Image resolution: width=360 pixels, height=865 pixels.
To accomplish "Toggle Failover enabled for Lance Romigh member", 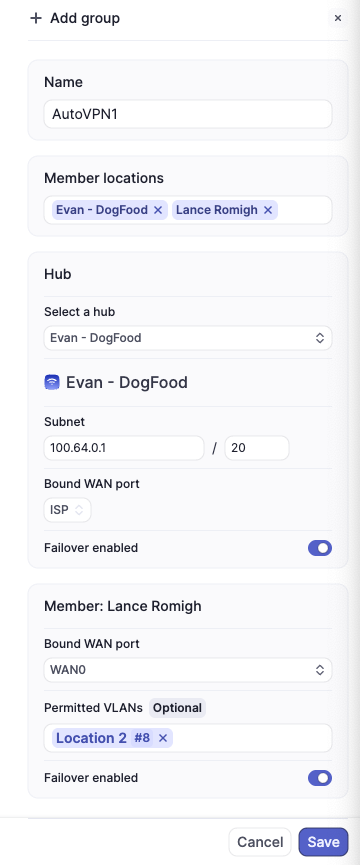I will tap(320, 778).
